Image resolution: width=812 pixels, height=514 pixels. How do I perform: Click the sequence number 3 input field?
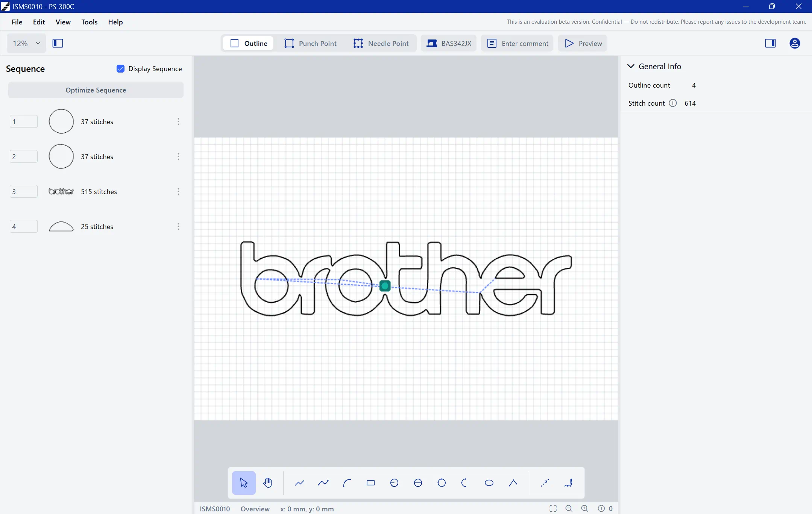[24, 191]
